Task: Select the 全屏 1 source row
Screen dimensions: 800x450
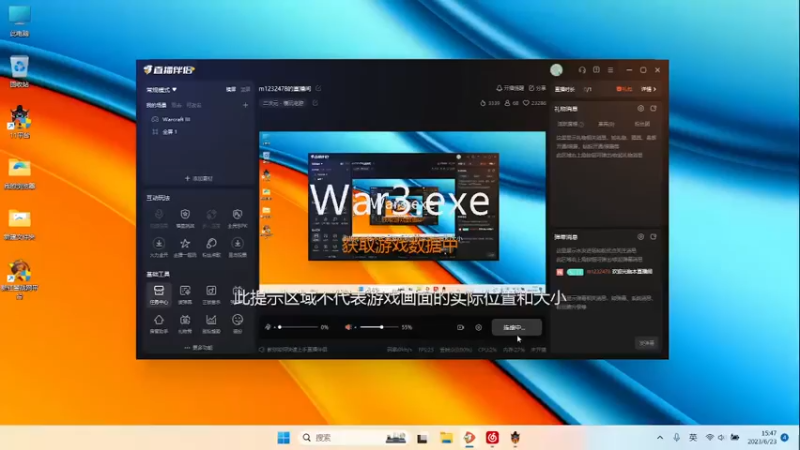Action: (198, 132)
